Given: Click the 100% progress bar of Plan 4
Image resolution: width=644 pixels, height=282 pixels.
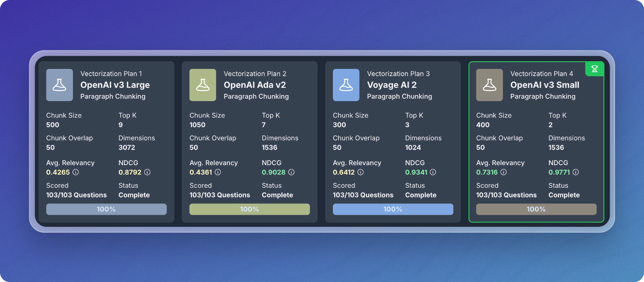Looking at the screenshot, I should (536, 209).
